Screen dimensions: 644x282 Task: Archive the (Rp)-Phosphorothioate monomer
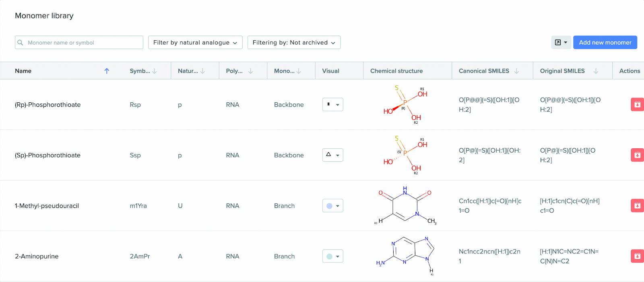click(638, 105)
